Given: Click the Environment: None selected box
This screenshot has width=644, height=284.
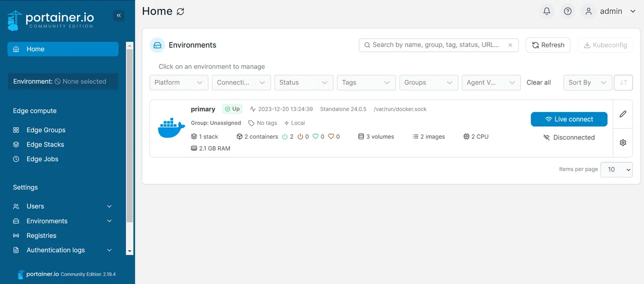Looking at the screenshot, I should [63, 81].
